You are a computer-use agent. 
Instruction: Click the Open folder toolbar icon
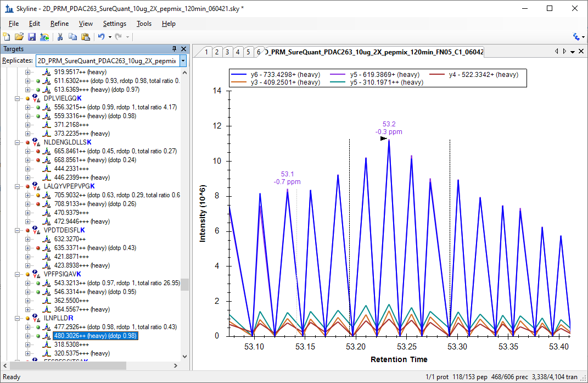click(x=19, y=37)
